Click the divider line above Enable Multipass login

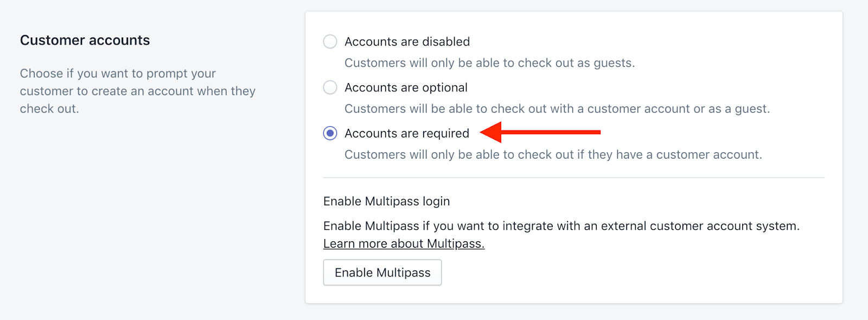click(x=574, y=178)
